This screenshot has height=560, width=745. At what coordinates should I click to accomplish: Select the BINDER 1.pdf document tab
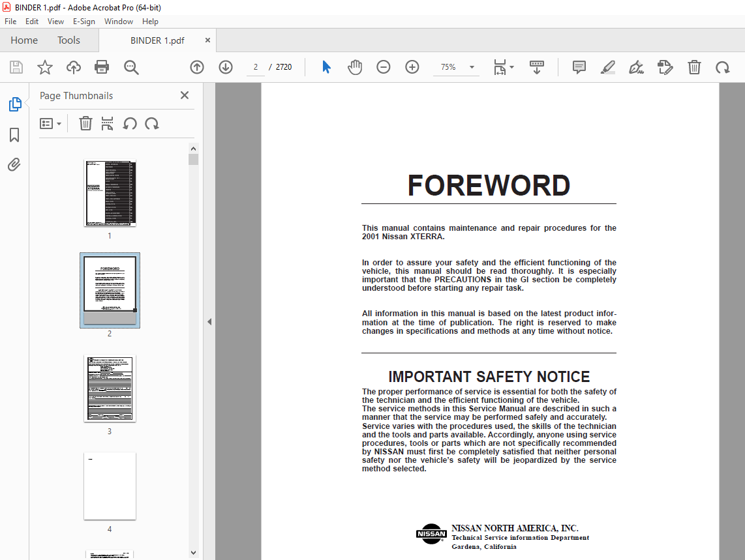point(157,40)
